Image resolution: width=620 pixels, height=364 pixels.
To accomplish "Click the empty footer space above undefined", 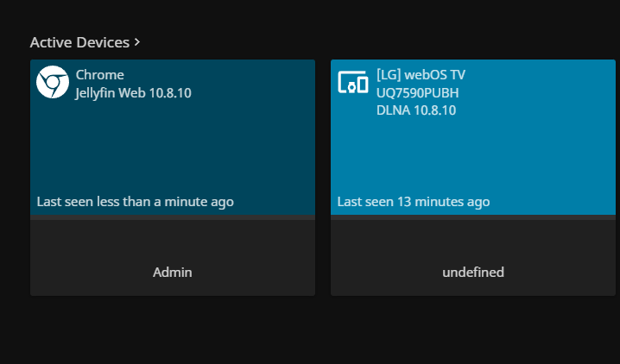I will click(x=473, y=240).
